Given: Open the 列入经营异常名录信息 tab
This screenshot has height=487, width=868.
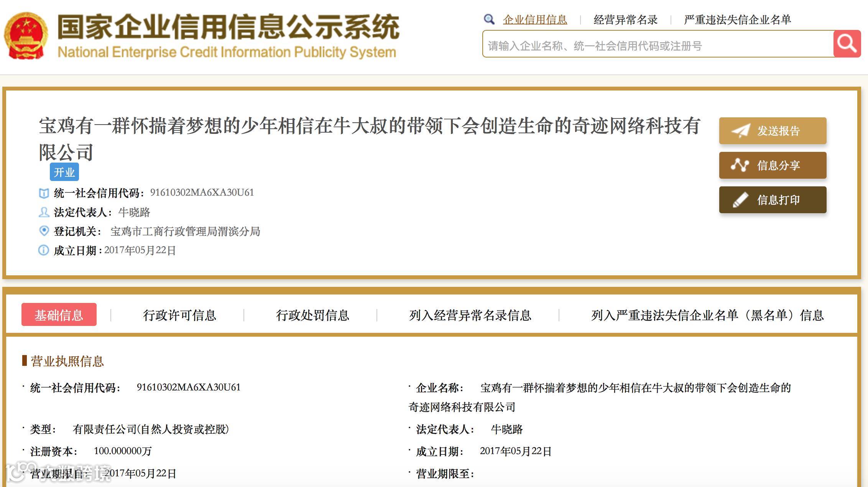Looking at the screenshot, I should click(470, 315).
